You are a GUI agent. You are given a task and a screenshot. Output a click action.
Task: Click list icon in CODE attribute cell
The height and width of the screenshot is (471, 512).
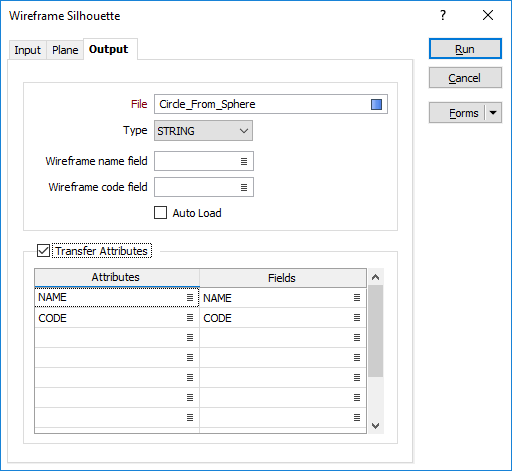click(x=190, y=318)
